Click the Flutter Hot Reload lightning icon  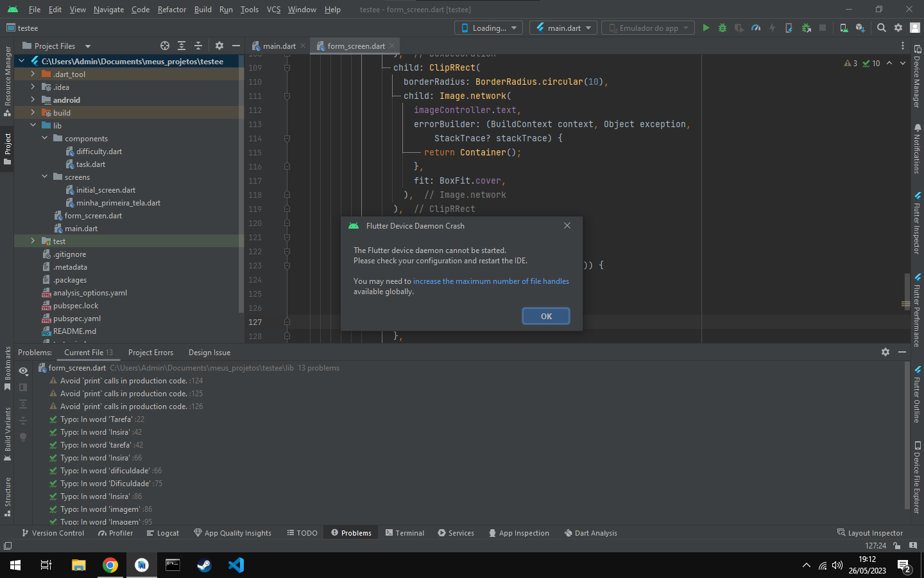[x=772, y=28]
